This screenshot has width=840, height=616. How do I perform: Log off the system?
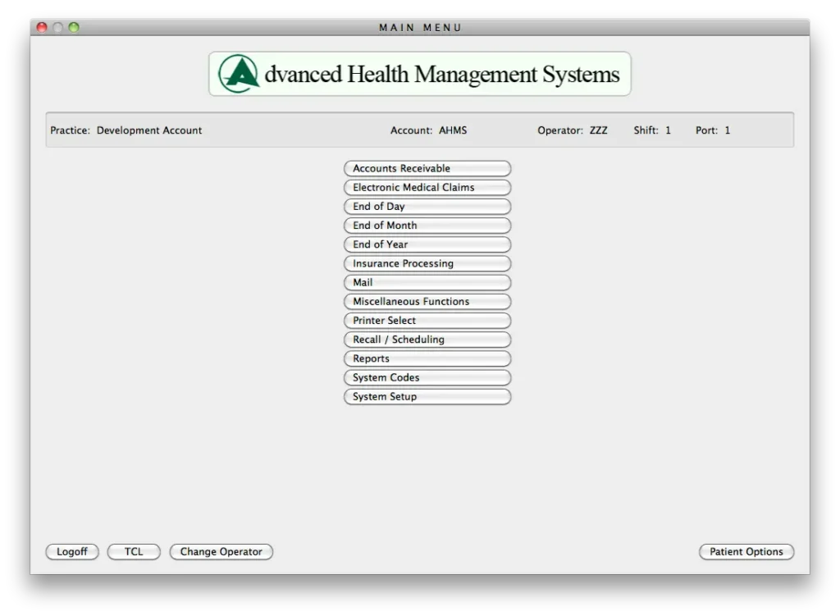71,551
